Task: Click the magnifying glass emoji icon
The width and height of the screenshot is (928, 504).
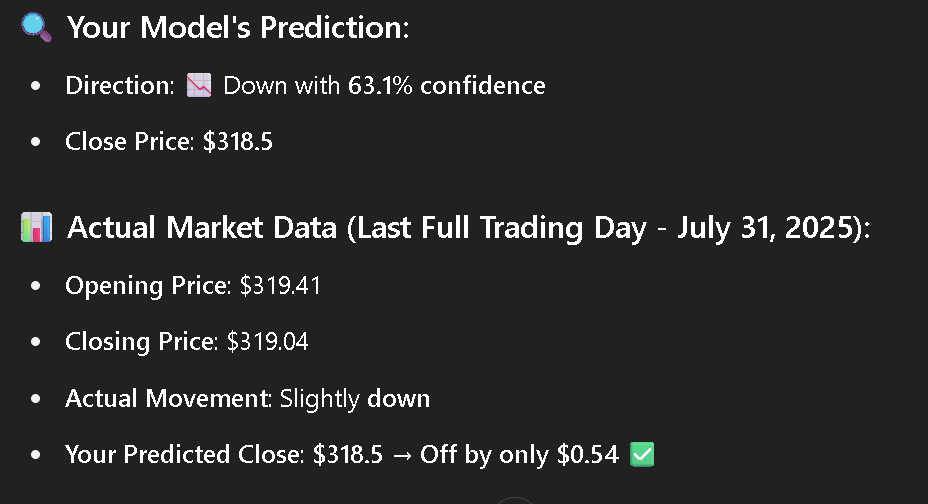Action: click(36, 28)
